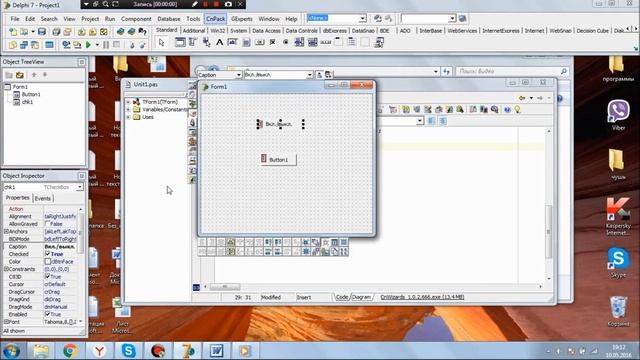Select the Label (A) component in the palette
Viewport: 640px width, 360px height.
tap(220, 42)
